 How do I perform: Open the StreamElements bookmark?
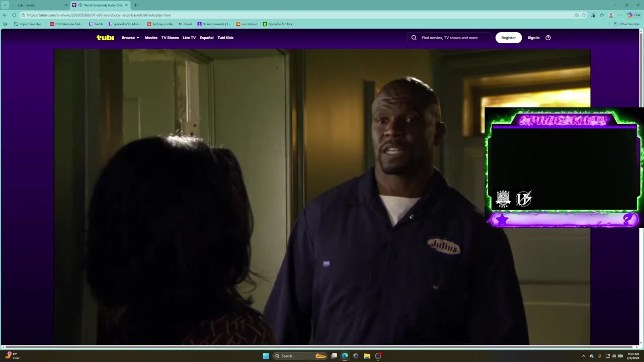point(214,24)
